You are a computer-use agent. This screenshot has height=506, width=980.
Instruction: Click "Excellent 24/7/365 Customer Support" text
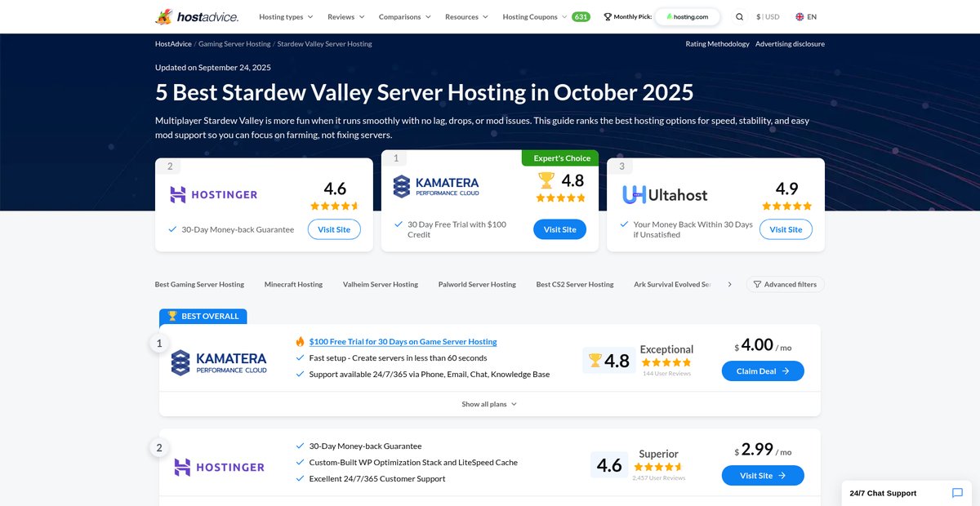tap(377, 478)
